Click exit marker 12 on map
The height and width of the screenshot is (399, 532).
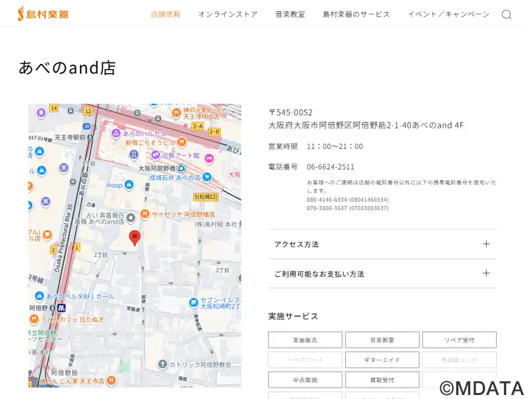(88, 111)
